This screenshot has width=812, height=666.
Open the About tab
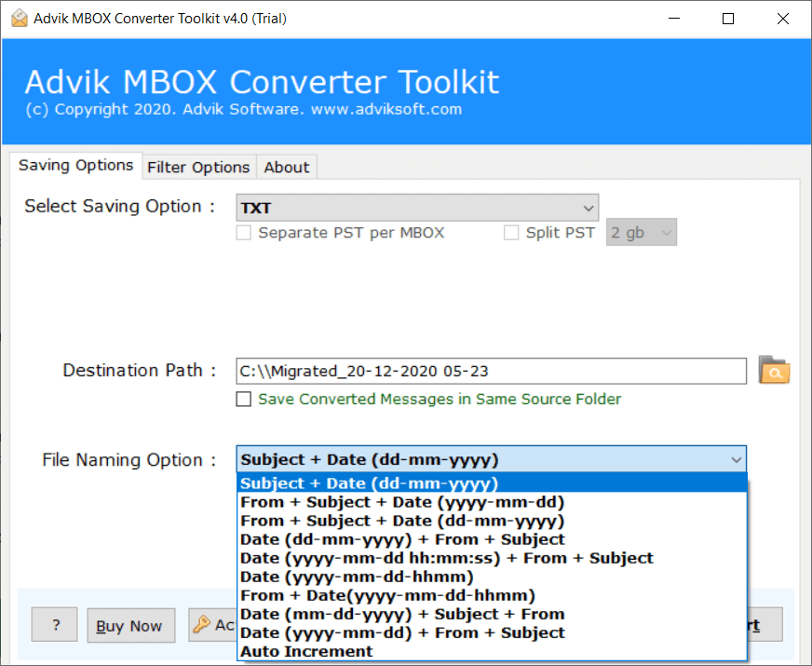pyautogui.click(x=287, y=168)
